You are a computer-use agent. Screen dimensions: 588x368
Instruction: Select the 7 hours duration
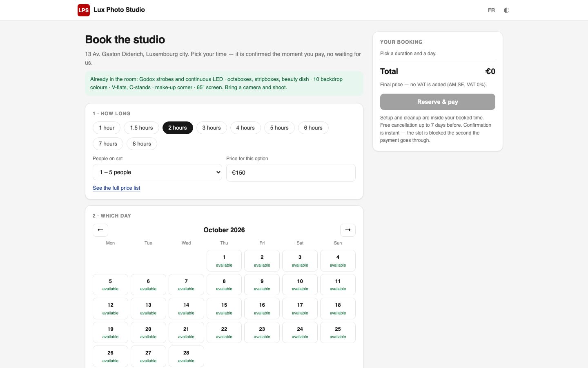click(x=108, y=144)
